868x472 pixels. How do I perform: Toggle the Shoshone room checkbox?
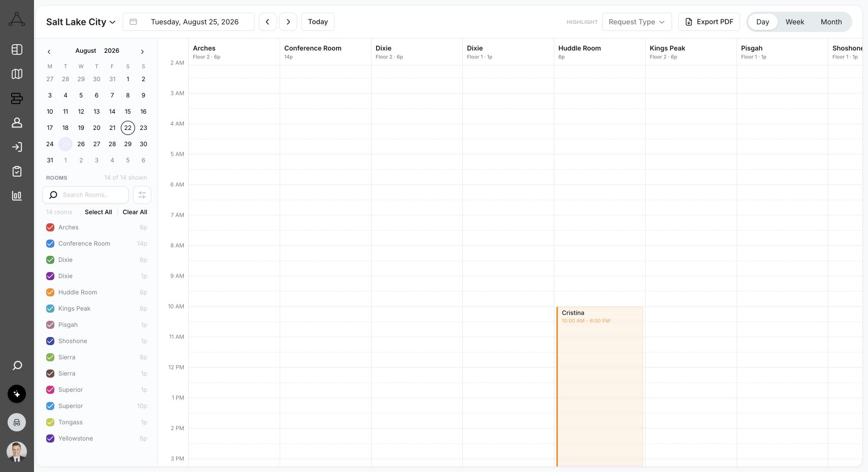[x=50, y=341]
